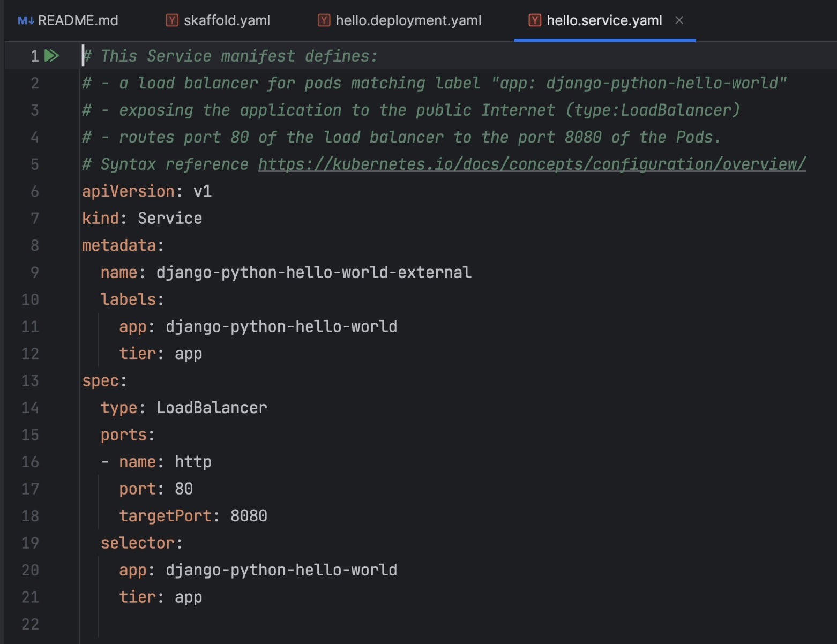The height and width of the screenshot is (644, 837).
Task: Click the YAML file icon on skaffold.yaml tab
Action: (172, 20)
